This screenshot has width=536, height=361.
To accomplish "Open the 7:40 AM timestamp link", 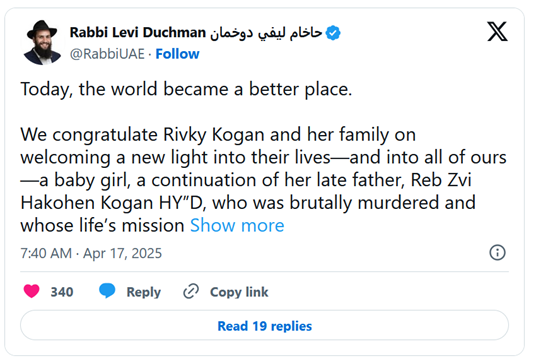I will [46, 253].
